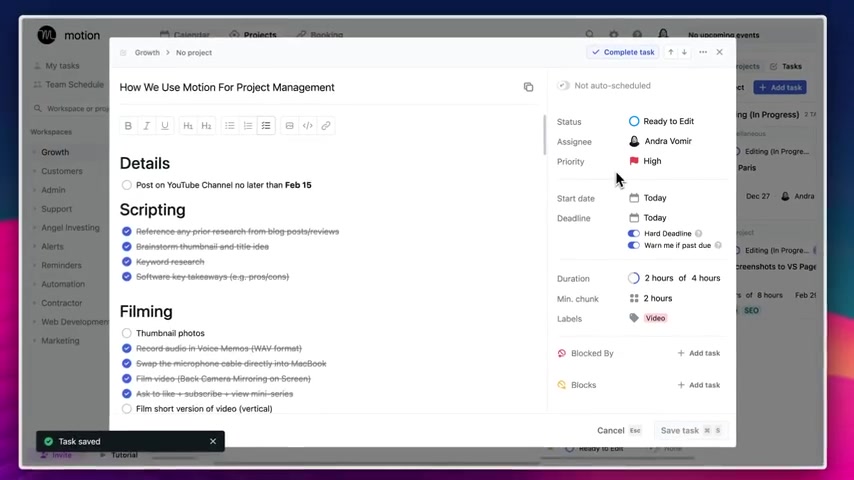Click the Blocked By icon
Viewport: 854px width, 480px height.
562,353
